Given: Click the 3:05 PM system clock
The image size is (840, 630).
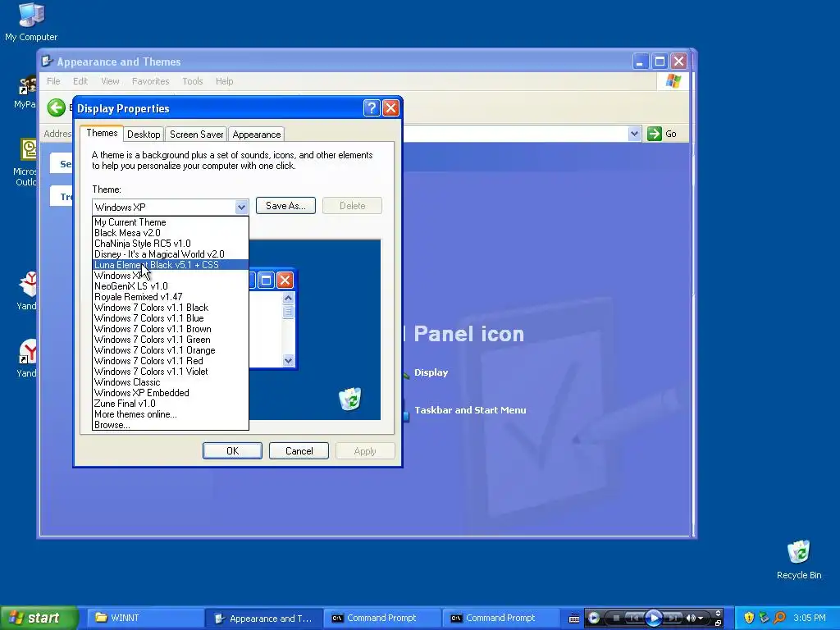Looking at the screenshot, I should (810, 618).
